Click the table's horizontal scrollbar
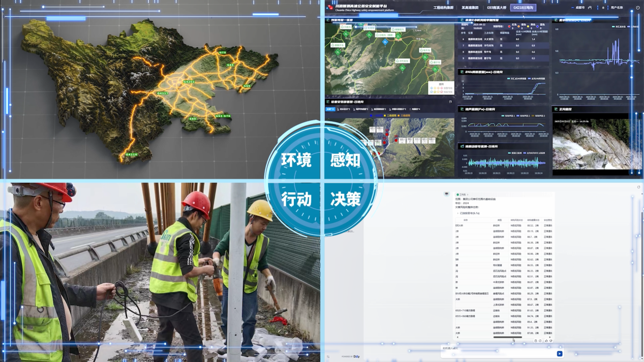 pos(507,337)
